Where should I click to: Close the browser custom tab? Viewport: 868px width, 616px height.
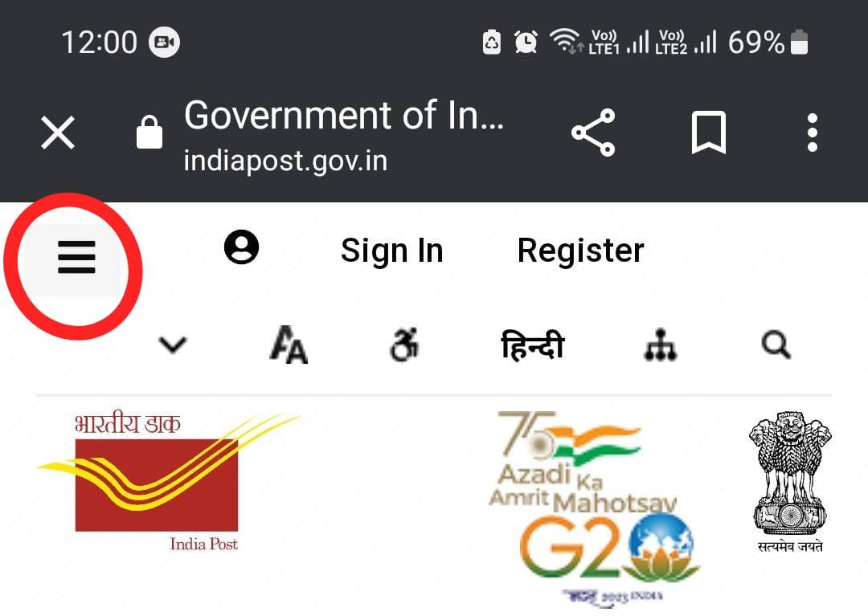pos(58,133)
